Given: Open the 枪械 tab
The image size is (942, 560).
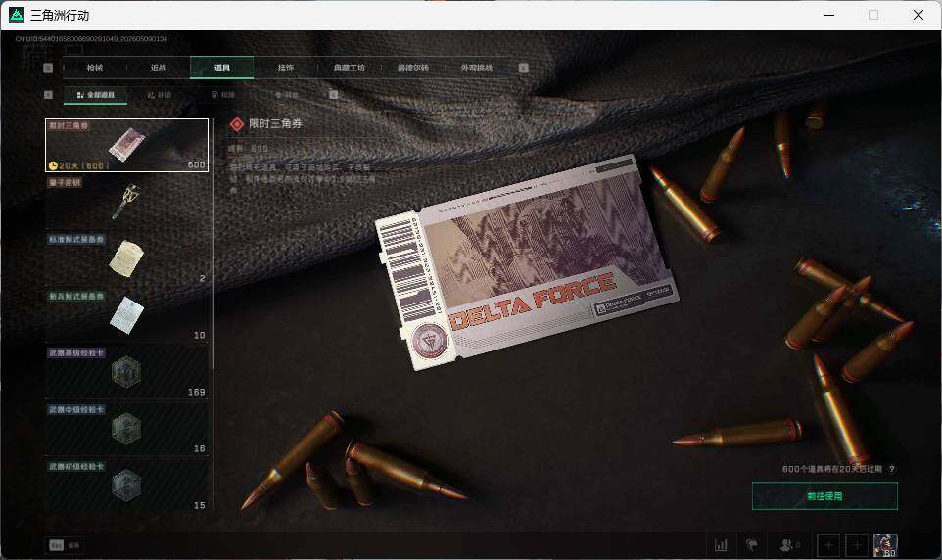Looking at the screenshot, I should [95, 68].
